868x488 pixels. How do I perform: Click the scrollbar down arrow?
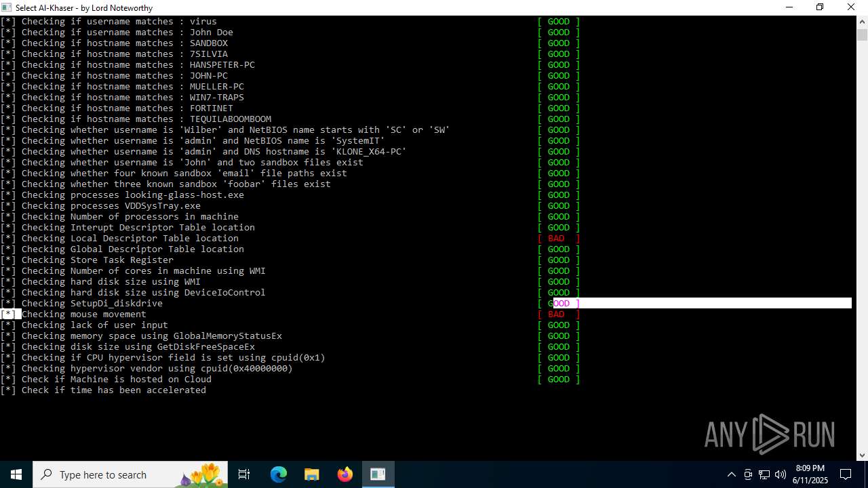(x=862, y=455)
